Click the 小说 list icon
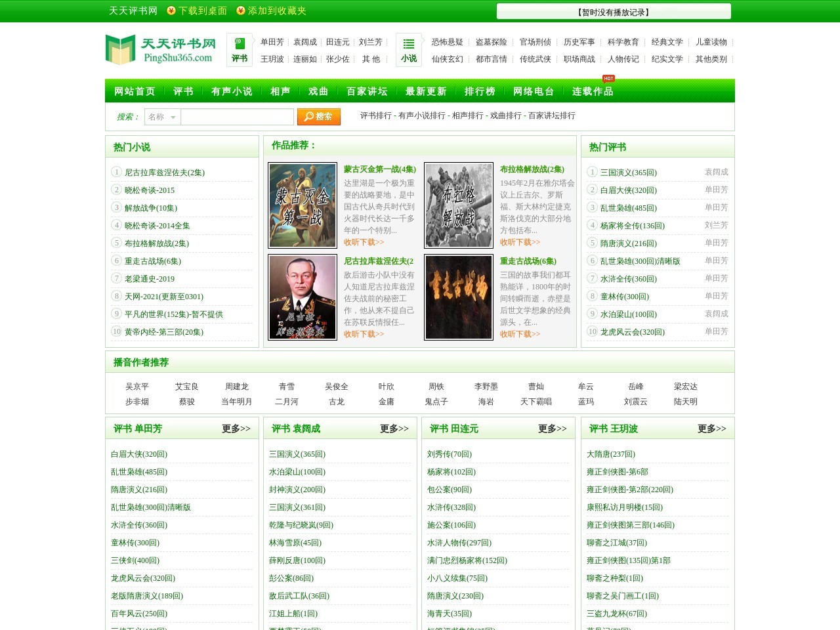The width and height of the screenshot is (840, 630). 408,44
